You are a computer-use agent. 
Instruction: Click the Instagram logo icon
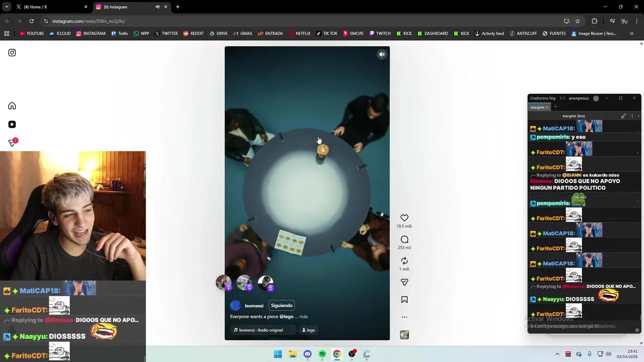[x=12, y=53]
